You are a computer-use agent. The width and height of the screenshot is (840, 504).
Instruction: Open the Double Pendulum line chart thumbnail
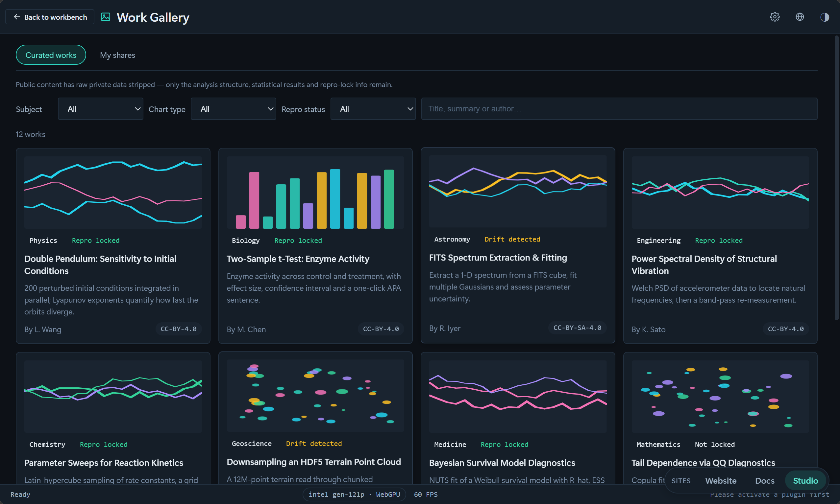(113, 192)
